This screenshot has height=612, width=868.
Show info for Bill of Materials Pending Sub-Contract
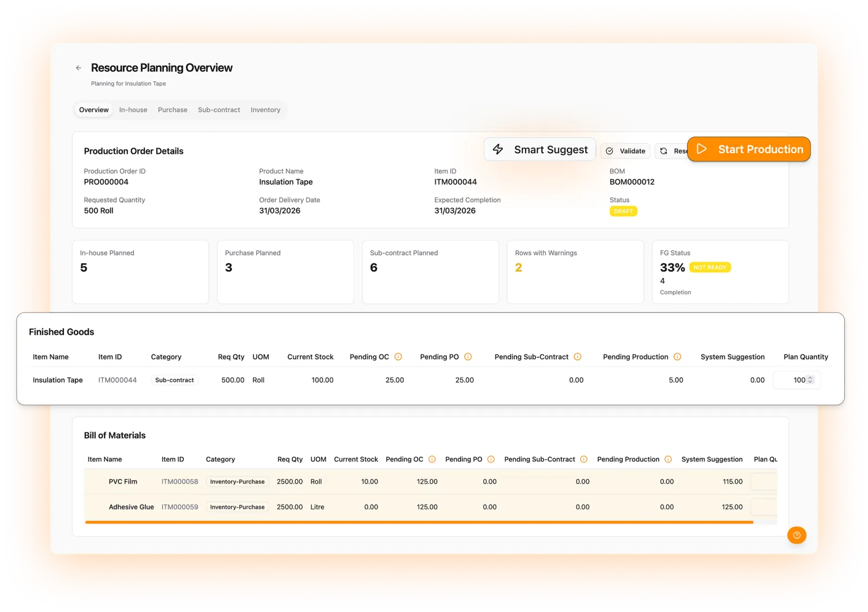(584, 459)
